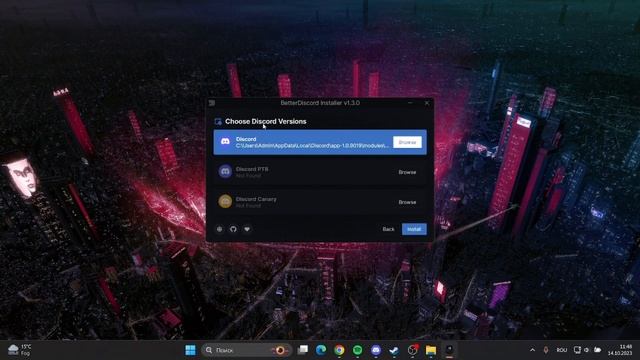Minimize the BetterDiscord Installer window
The height and width of the screenshot is (360, 640).
410,103
